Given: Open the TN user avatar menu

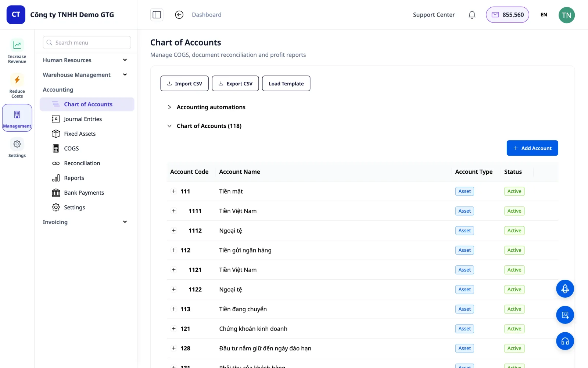Looking at the screenshot, I should click(566, 15).
